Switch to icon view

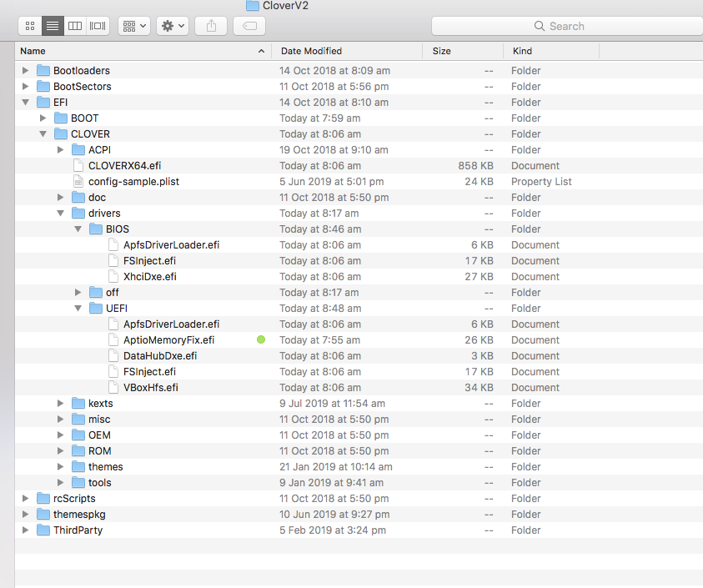coord(30,26)
